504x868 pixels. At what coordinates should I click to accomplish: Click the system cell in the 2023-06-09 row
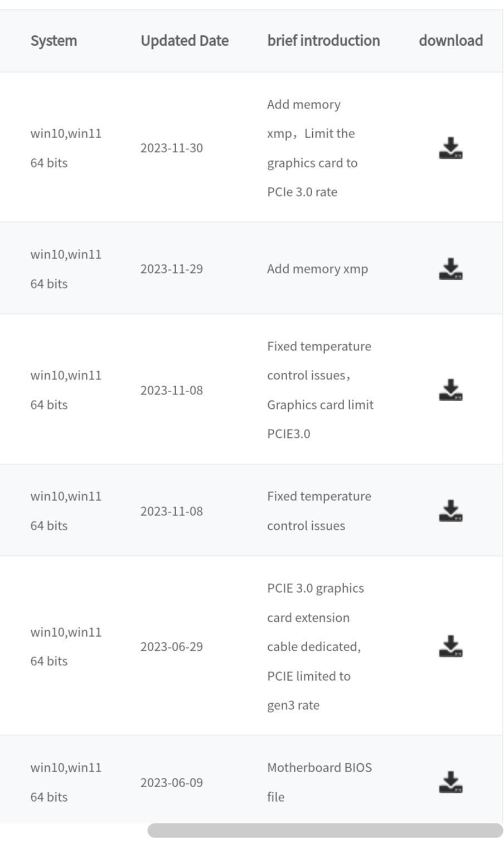[x=66, y=782]
